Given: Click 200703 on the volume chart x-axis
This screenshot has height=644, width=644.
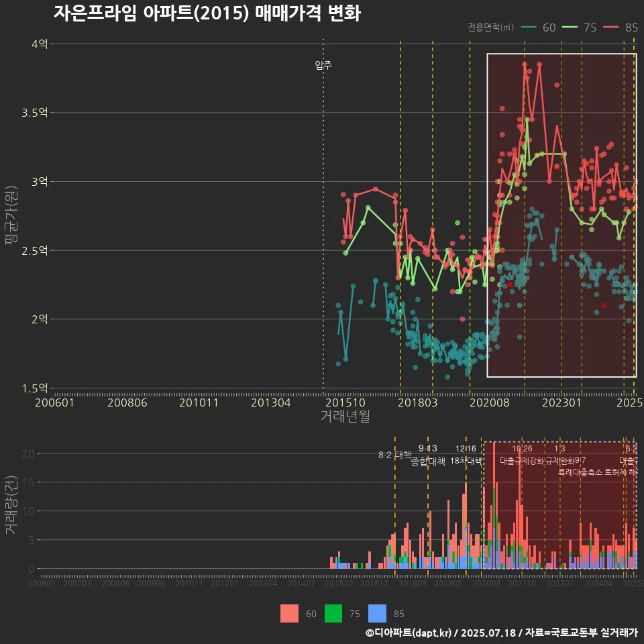Looking at the screenshot, I should (x=76, y=583).
